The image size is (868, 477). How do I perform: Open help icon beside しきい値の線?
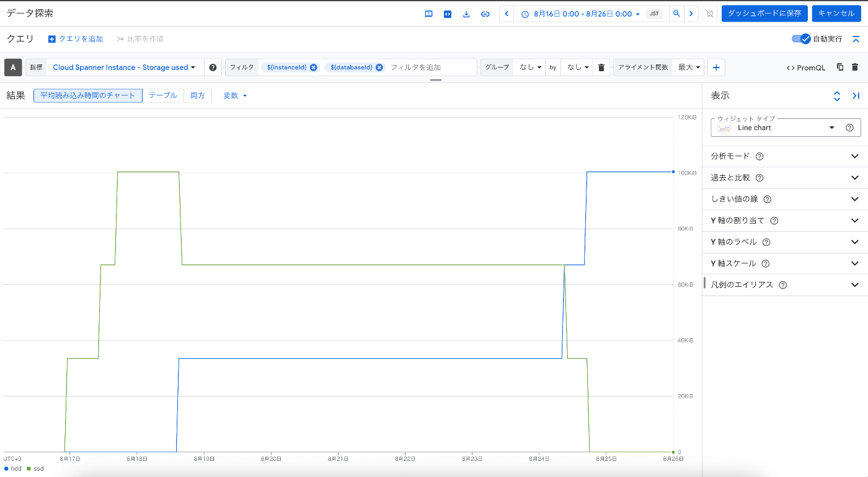(x=768, y=199)
